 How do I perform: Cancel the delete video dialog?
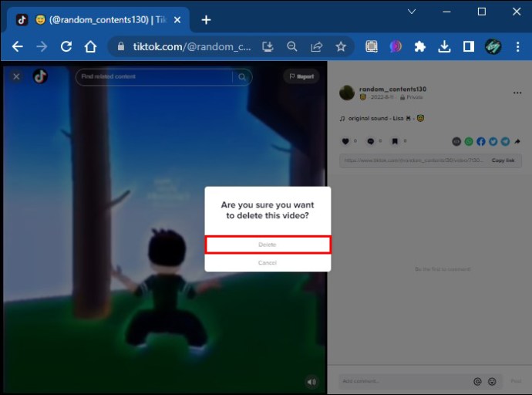pos(268,262)
